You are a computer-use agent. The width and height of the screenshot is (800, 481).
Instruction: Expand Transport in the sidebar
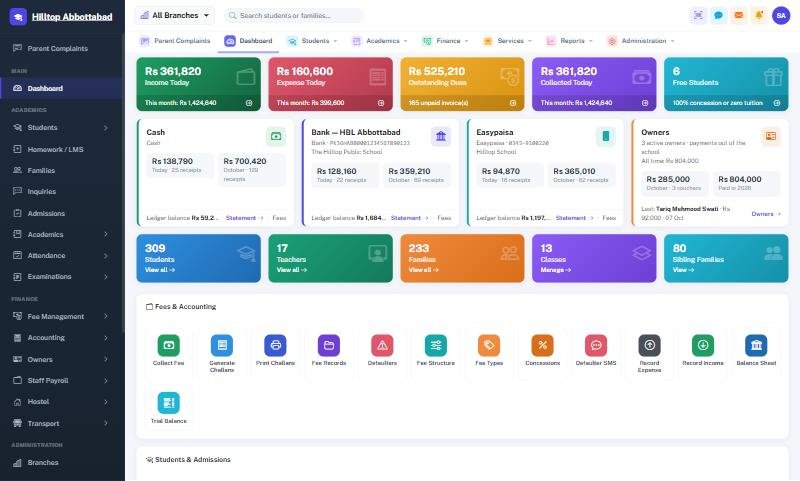pyautogui.click(x=61, y=423)
